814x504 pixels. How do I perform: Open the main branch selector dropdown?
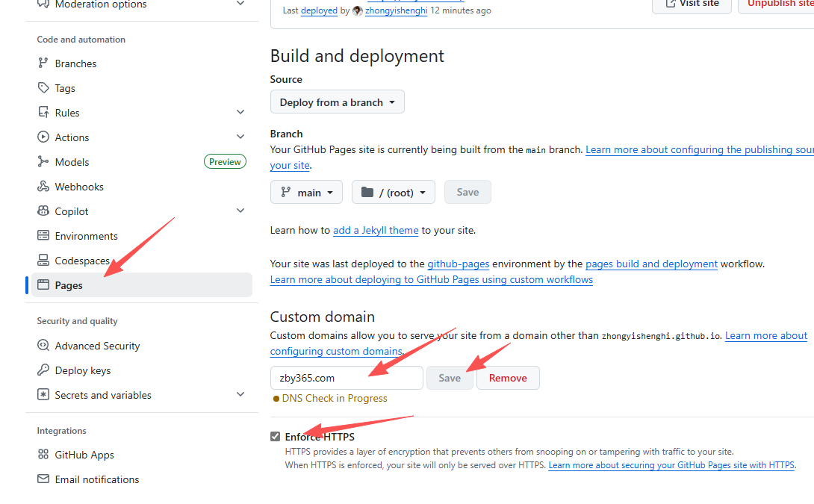[306, 193]
